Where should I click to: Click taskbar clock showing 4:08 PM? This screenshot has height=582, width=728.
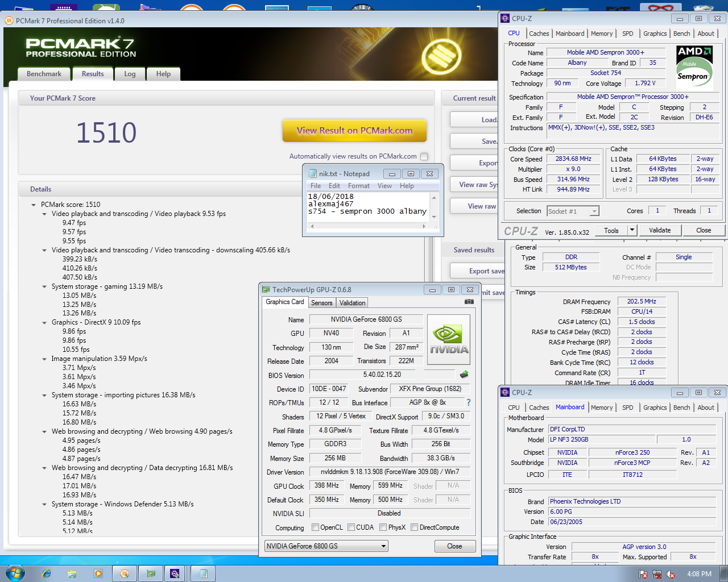699,574
